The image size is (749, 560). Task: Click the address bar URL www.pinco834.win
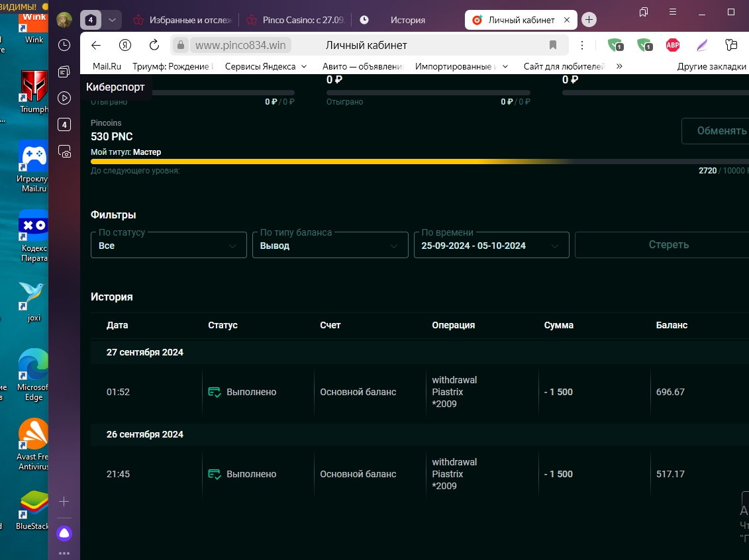(x=240, y=46)
